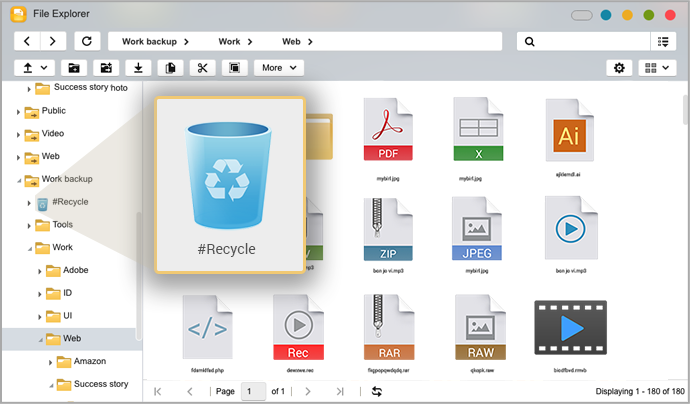Open the view mode dropdown
Viewport: 690px width, 404px height.
[657, 68]
